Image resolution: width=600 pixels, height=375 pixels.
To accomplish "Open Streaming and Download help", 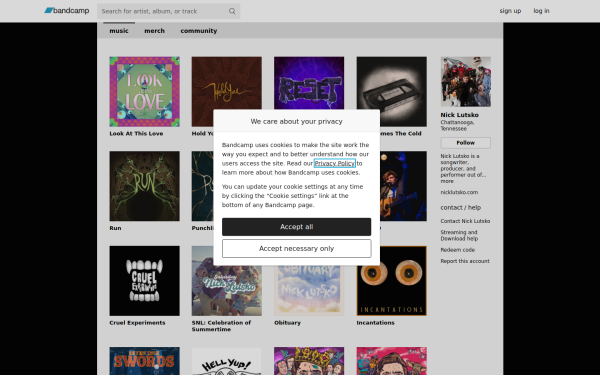I will pyautogui.click(x=459, y=236).
